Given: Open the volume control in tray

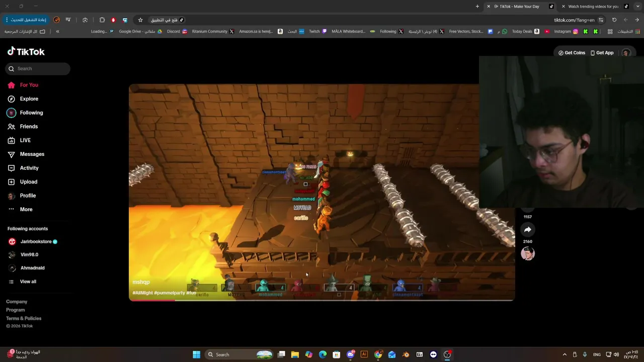Looking at the screenshot, I should pos(616,354).
